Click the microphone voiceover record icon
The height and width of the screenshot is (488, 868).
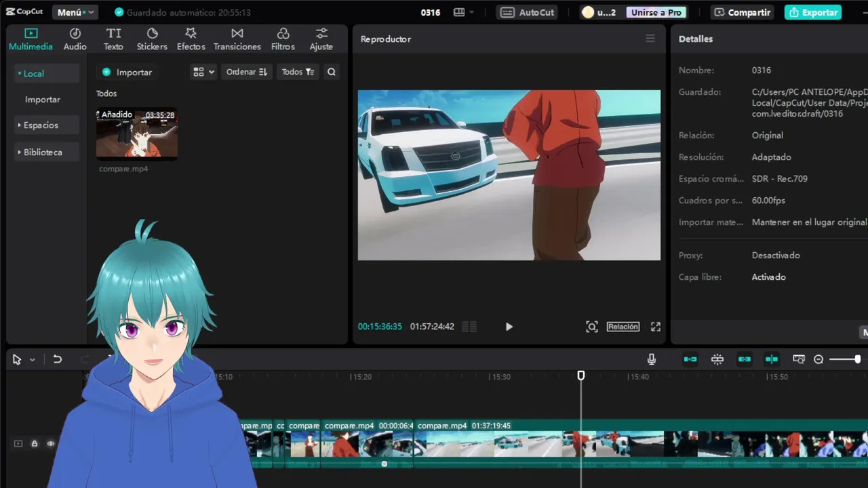pyautogui.click(x=652, y=359)
